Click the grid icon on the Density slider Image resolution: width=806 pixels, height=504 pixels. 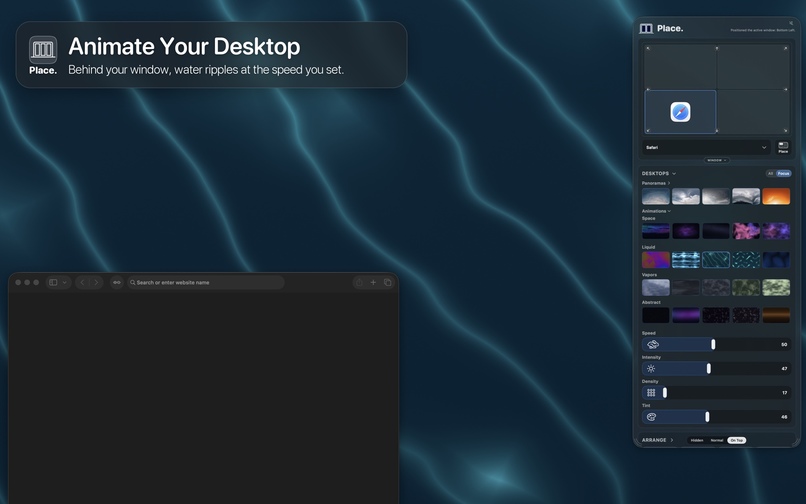[x=651, y=393]
